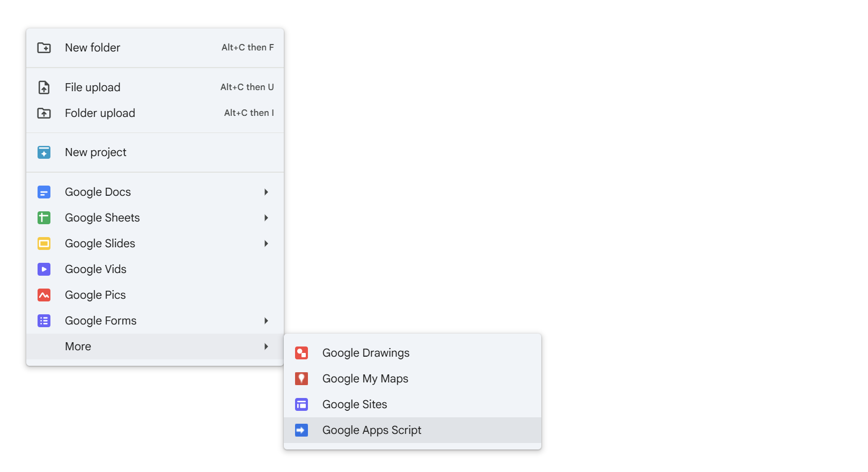Click the blue Google Docs icon
This screenshot has height=472, width=868.
[x=44, y=192]
